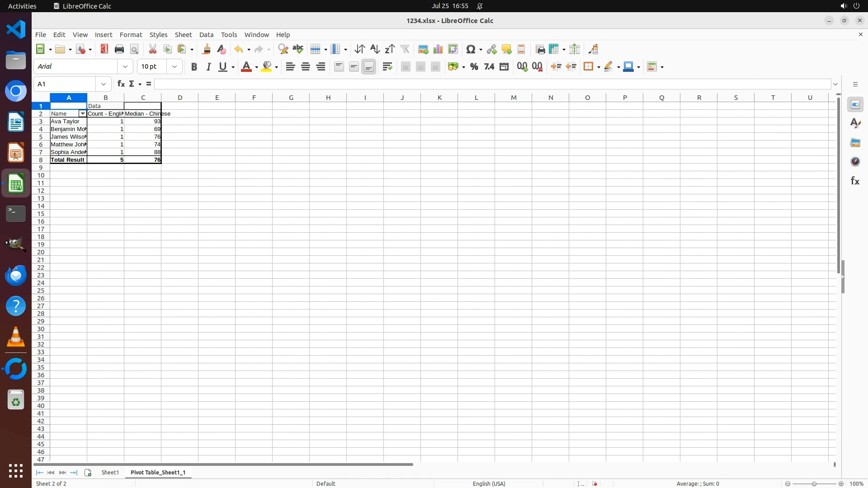This screenshot has height=488, width=868.
Task: Open the sidebar Styles panel icon
Action: click(855, 123)
